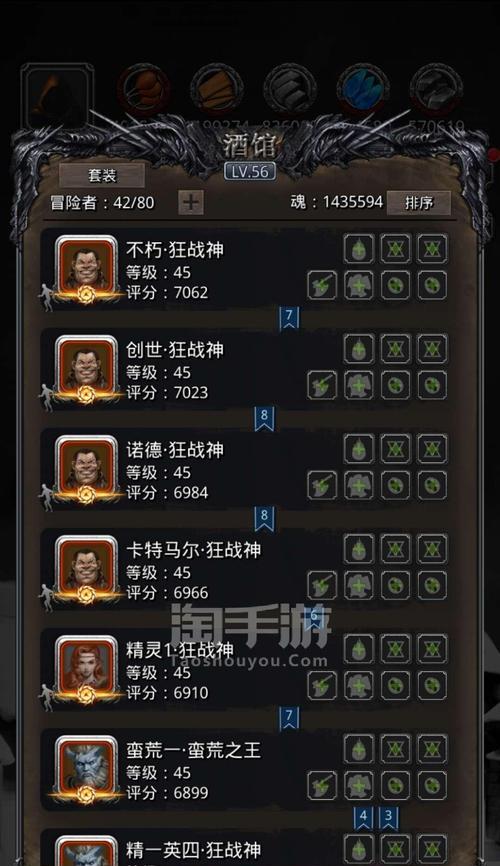Click last rune slot in 精灵1·狂战神 top row

pos(433,649)
